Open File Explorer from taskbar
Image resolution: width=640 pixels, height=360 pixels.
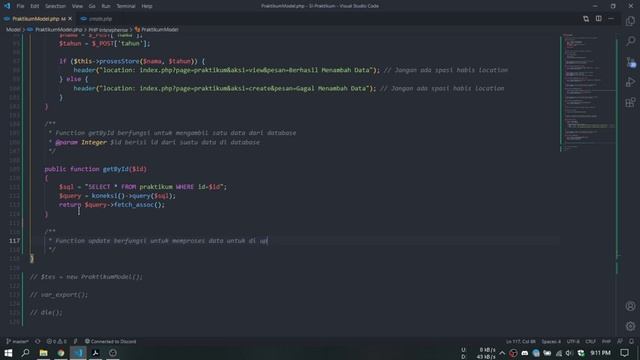coord(43,353)
